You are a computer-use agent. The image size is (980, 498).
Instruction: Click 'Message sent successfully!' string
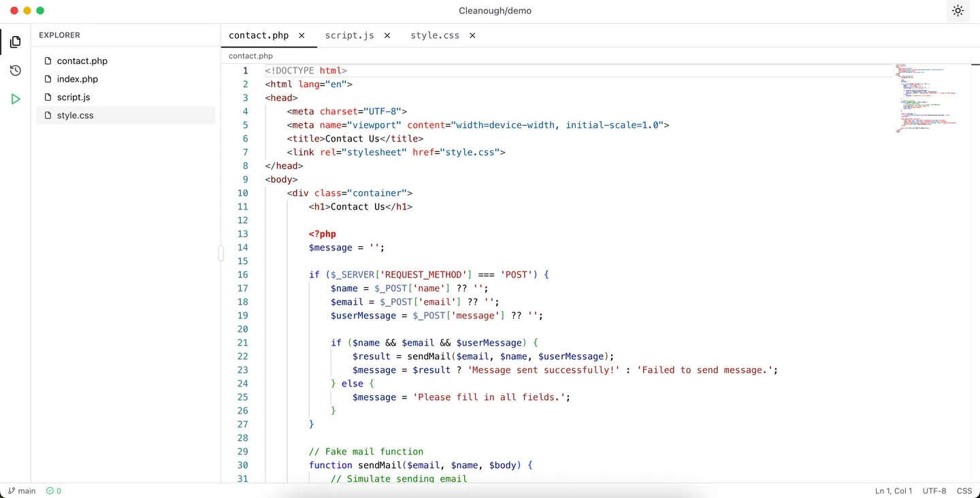point(544,370)
